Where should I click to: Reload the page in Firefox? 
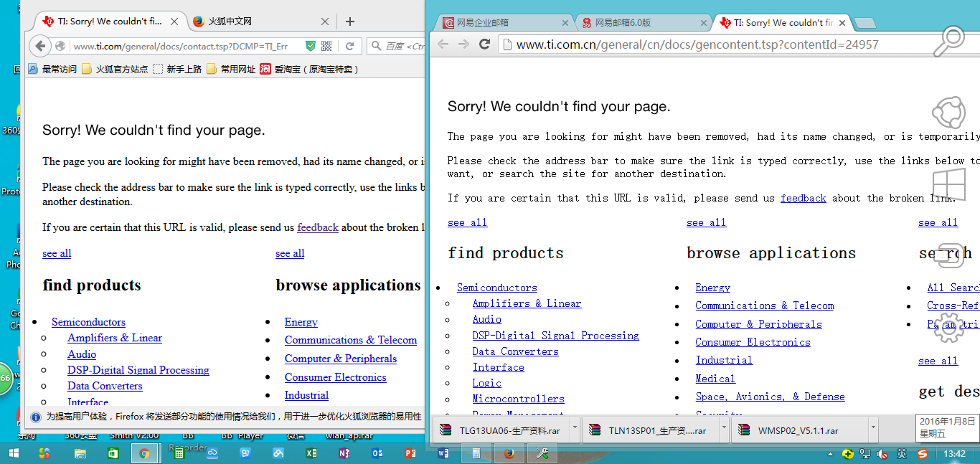coord(349,46)
